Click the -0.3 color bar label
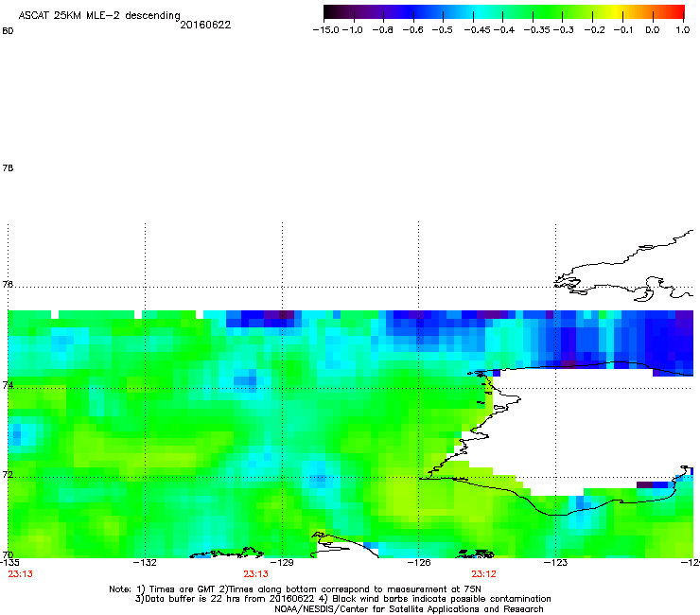This screenshot has width=700, height=615. 564,30
